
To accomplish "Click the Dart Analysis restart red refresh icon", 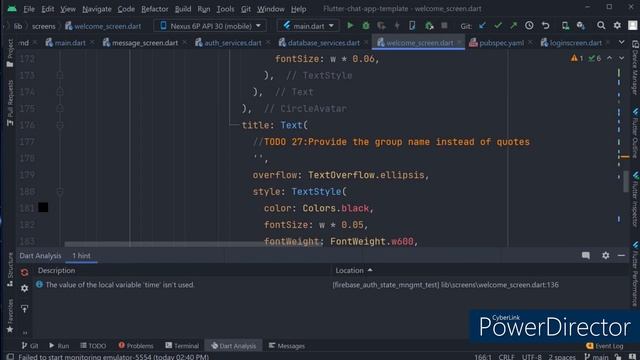I will [24, 272].
